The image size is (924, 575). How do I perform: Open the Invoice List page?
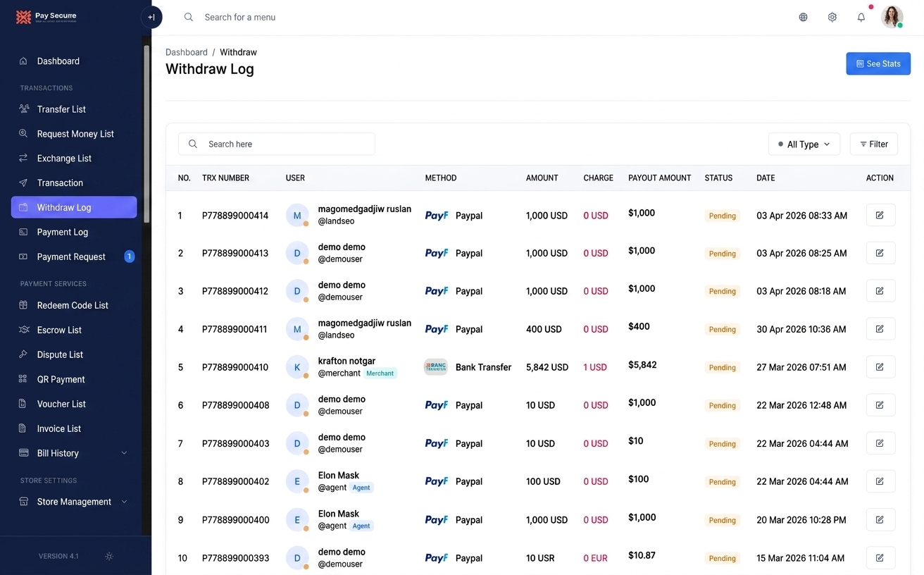[74, 428]
